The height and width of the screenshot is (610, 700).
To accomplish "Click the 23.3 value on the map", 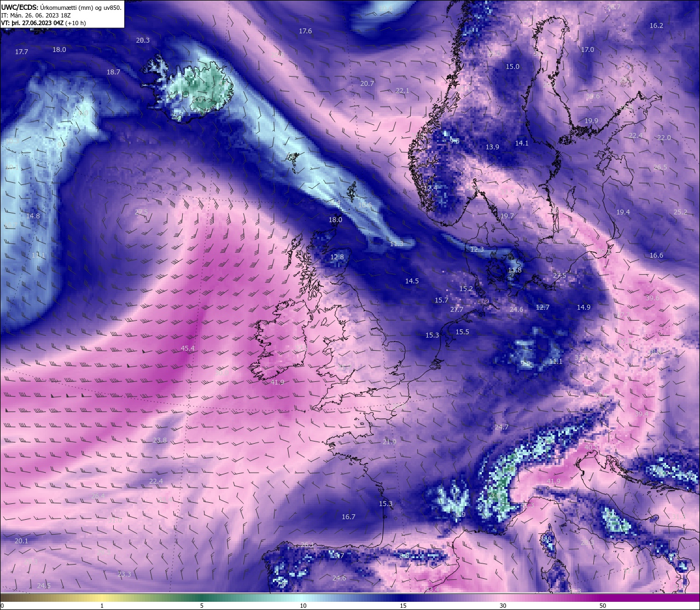I will coord(124,574).
